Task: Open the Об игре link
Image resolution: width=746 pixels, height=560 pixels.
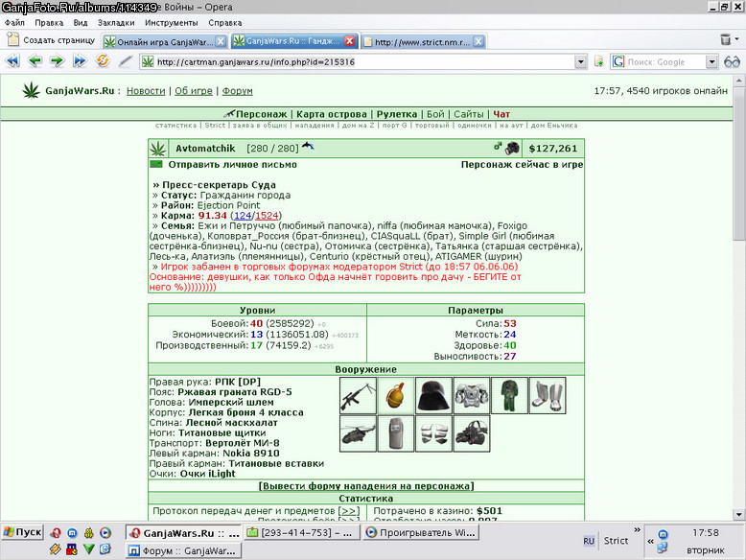Action: pyautogui.click(x=193, y=91)
